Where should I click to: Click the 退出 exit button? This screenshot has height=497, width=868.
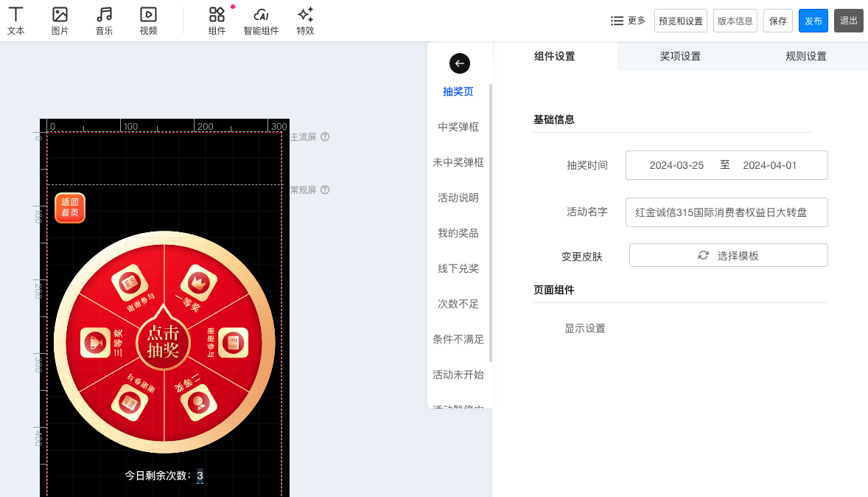849,21
